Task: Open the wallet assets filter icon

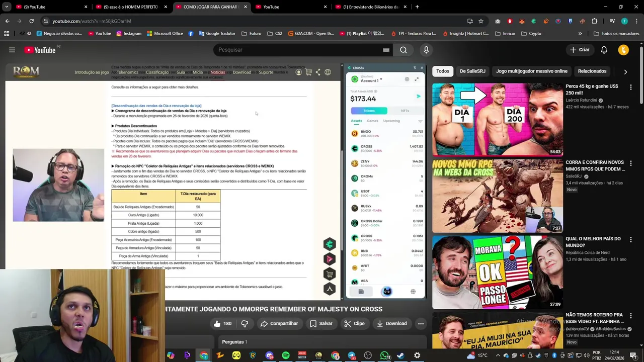Action: tap(420, 121)
